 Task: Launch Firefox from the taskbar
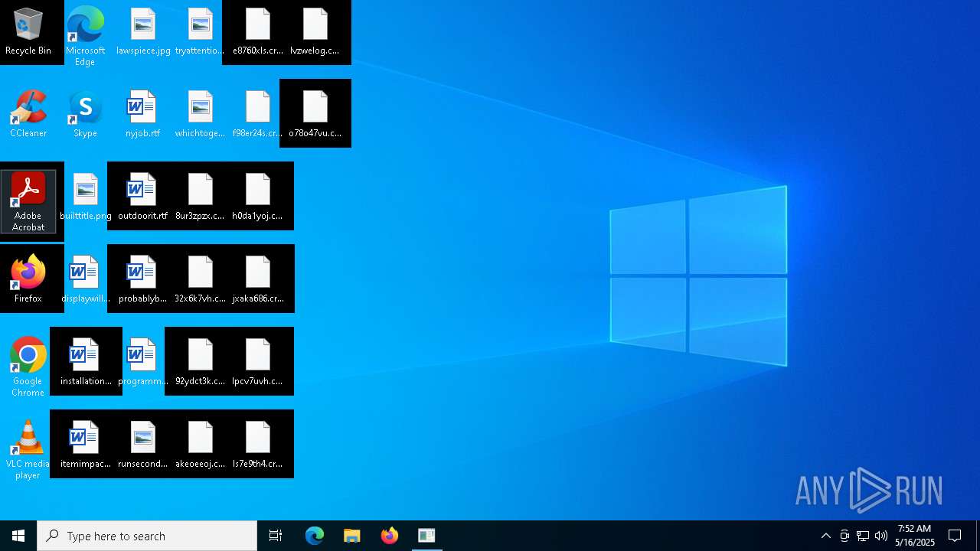tap(389, 536)
